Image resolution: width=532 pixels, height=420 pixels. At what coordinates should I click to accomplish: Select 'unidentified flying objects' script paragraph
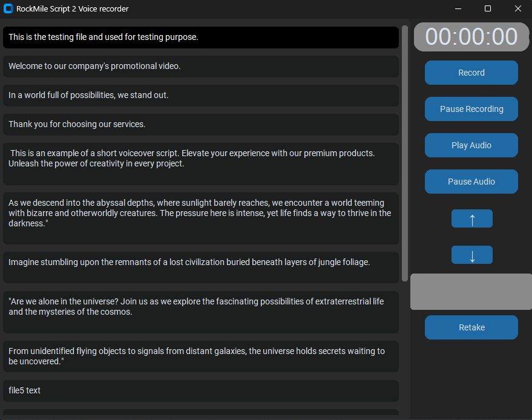pos(200,356)
